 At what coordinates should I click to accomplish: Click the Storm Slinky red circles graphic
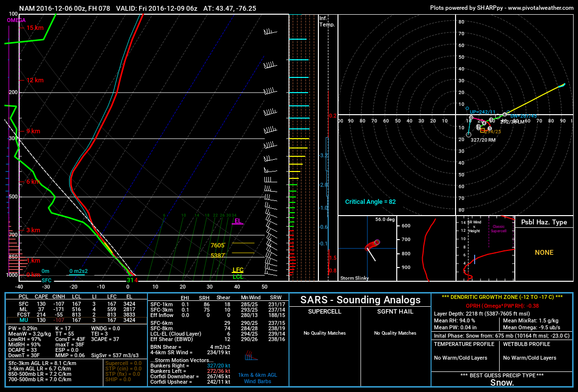372,245
